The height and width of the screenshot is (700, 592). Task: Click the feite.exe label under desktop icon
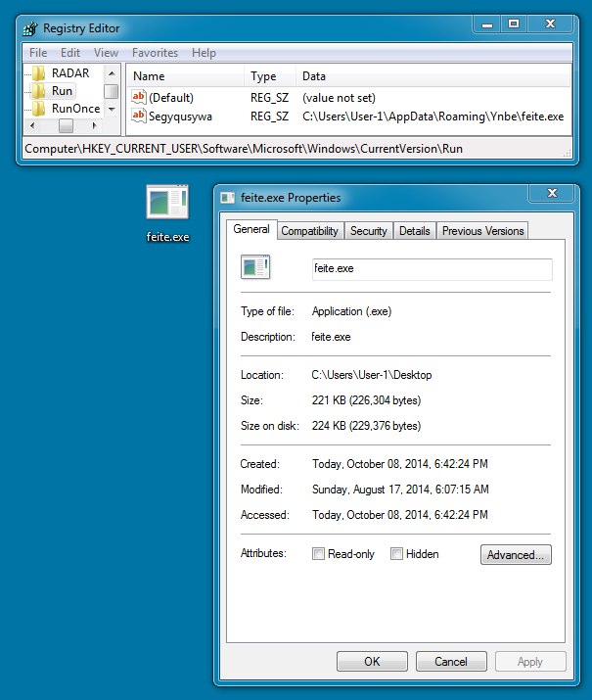point(167,237)
